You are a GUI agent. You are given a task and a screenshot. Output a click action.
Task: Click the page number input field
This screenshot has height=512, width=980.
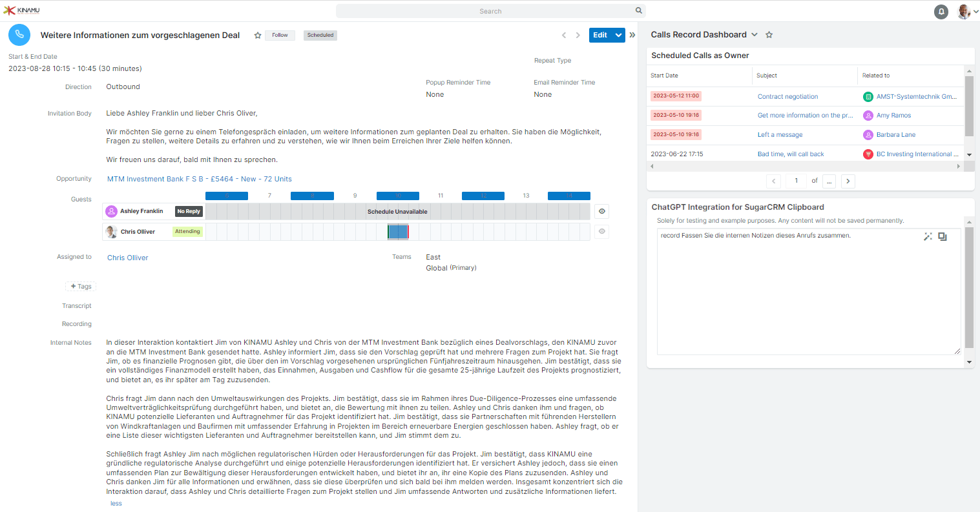(x=796, y=181)
